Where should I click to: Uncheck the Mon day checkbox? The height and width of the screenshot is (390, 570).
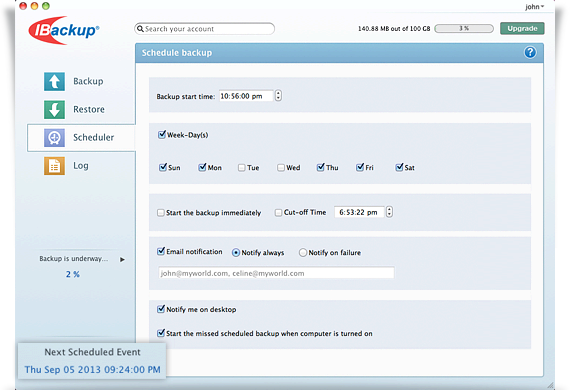point(202,167)
